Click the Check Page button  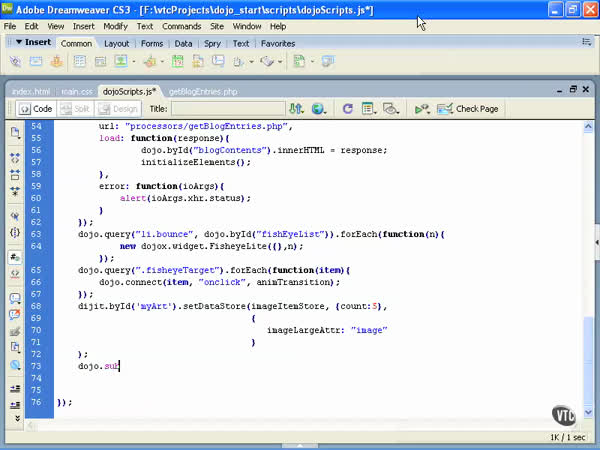pos(469,108)
